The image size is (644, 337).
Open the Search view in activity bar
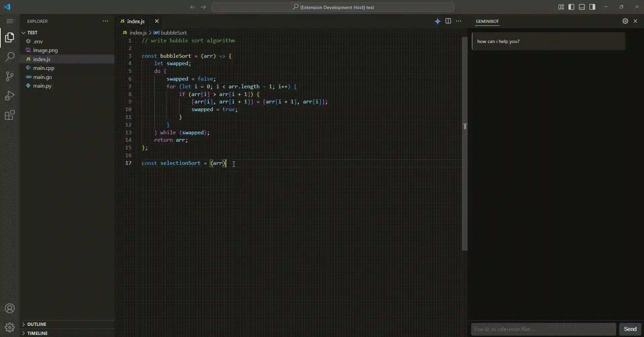click(10, 57)
